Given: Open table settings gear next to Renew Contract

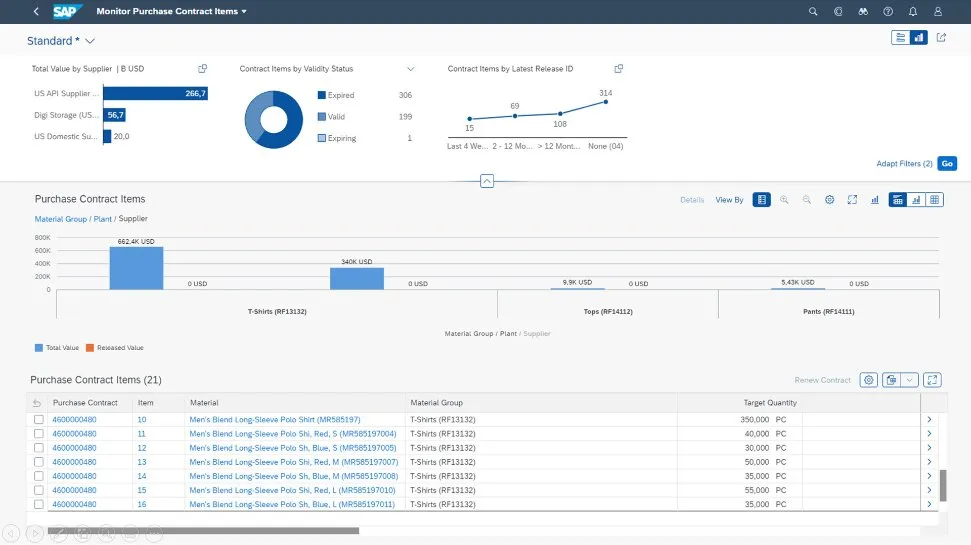Looking at the screenshot, I should tap(868, 380).
